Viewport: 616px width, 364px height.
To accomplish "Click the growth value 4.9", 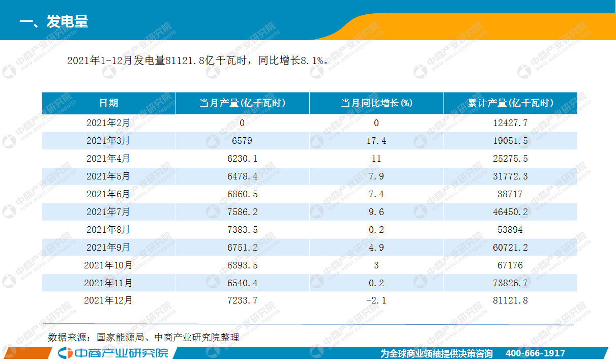I will pyautogui.click(x=376, y=248).
